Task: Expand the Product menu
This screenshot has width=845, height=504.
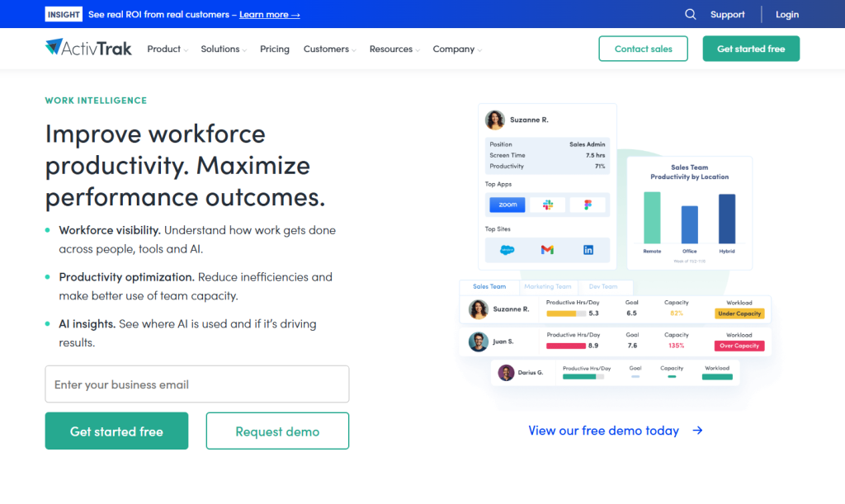Action: (168, 49)
